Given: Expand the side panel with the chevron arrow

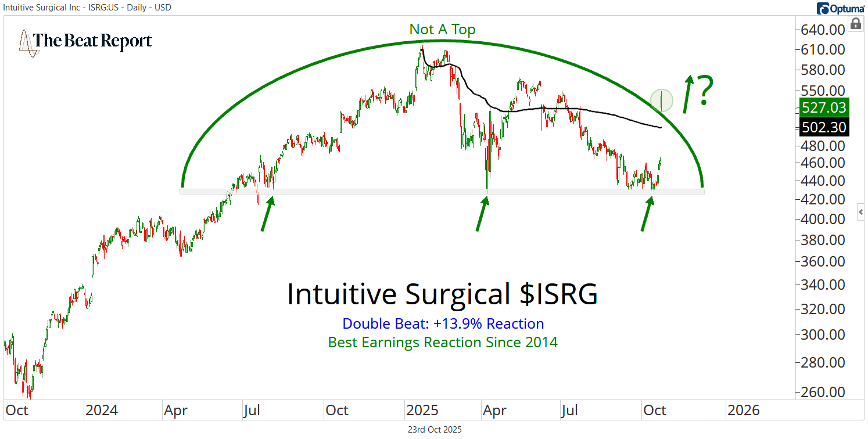Looking at the screenshot, I should tap(861, 213).
